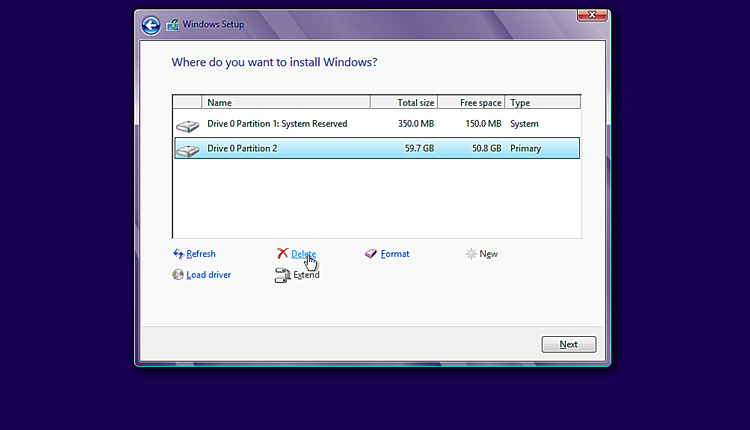The height and width of the screenshot is (430, 750).
Task: Click the New starburst icon
Action: click(x=471, y=254)
